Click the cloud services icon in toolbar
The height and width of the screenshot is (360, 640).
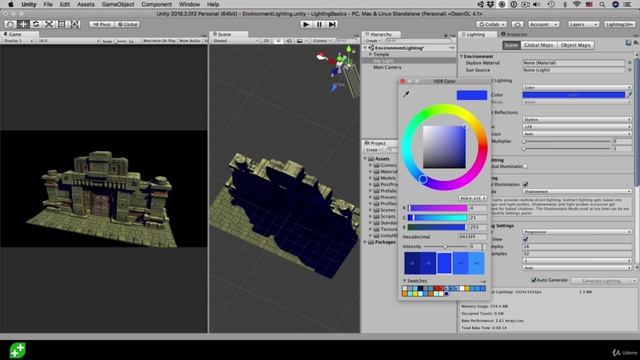(x=517, y=24)
